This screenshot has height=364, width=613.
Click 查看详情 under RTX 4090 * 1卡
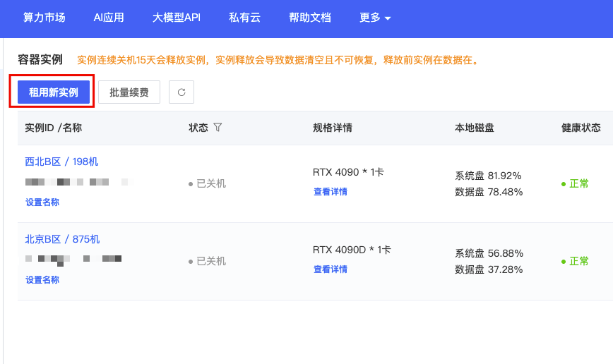tap(331, 192)
